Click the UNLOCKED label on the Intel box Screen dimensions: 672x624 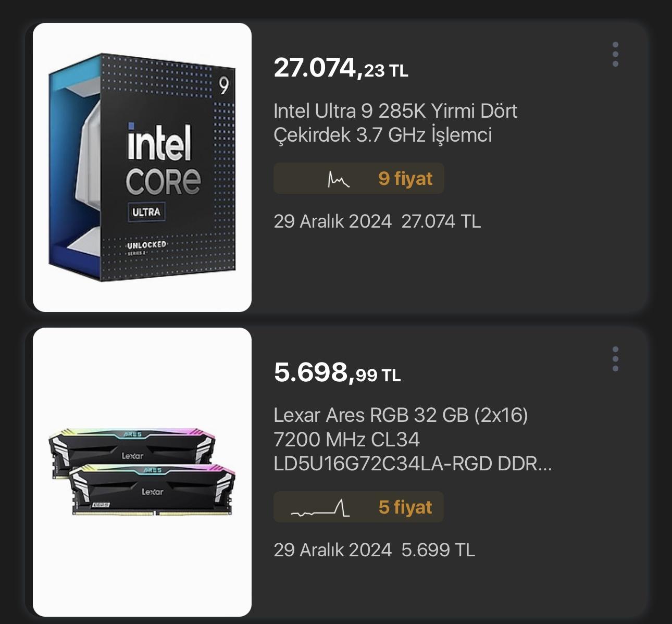pyautogui.click(x=147, y=245)
